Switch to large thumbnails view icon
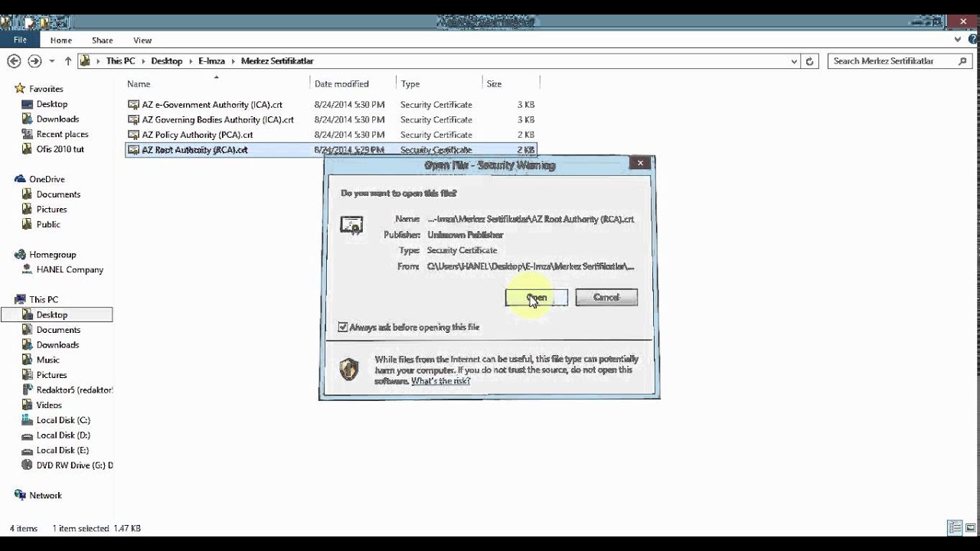980x551 pixels. tap(970, 528)
